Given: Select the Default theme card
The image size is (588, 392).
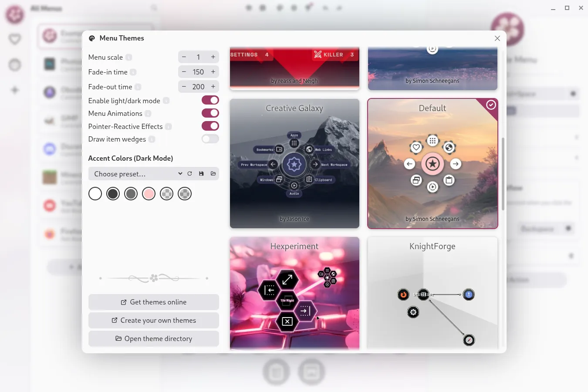Looking at the screenshot, I should coord(433,163).
